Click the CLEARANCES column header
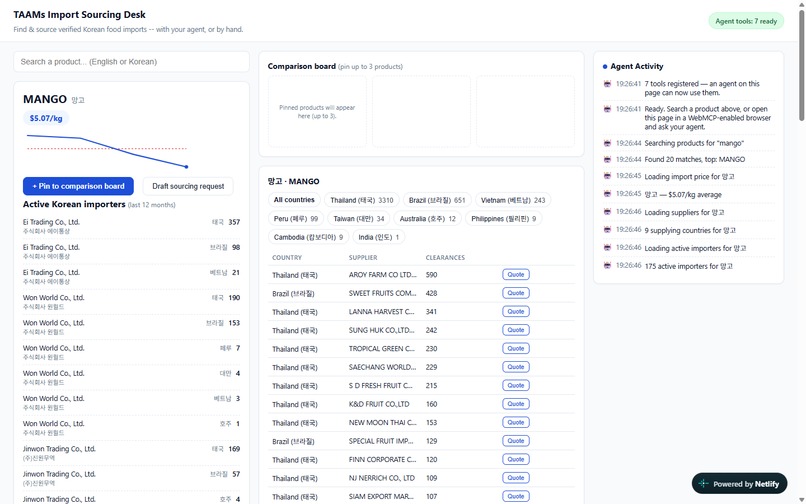Viewport: 806px width, 504px height. (445, 258)
